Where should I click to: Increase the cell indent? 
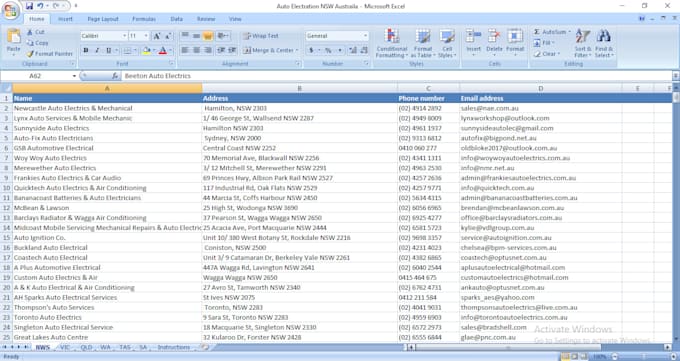232,50
